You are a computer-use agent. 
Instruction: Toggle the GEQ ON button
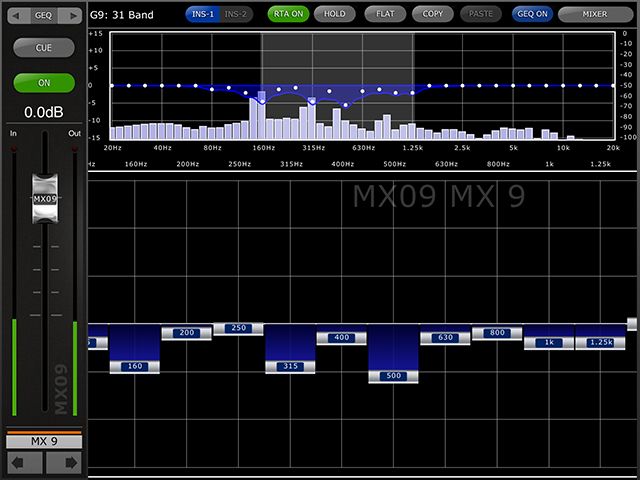(x=532, y=14)
